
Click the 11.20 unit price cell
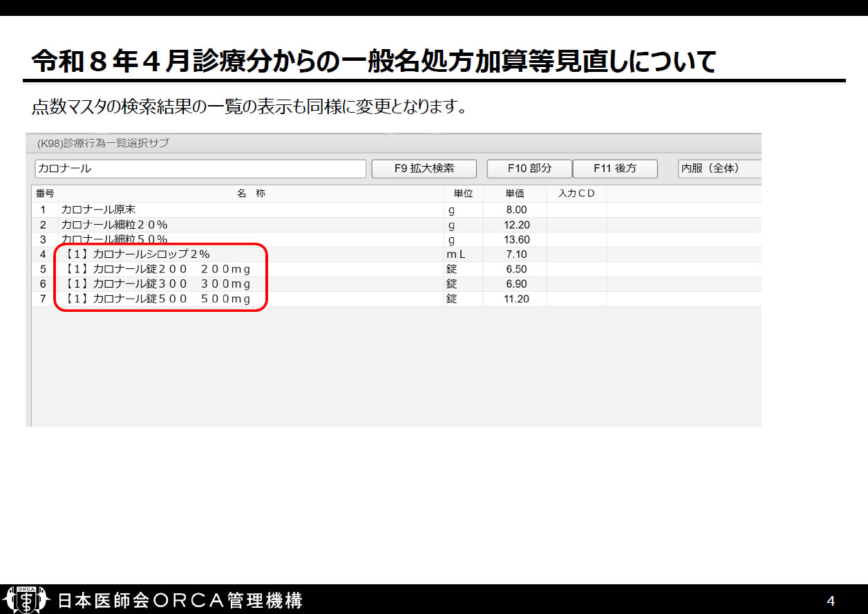tap(516, 299)
